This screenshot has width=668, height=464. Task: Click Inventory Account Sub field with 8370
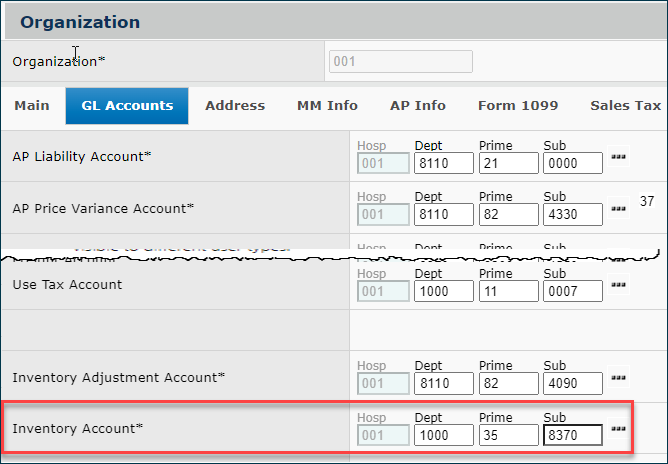coord(572,435)
